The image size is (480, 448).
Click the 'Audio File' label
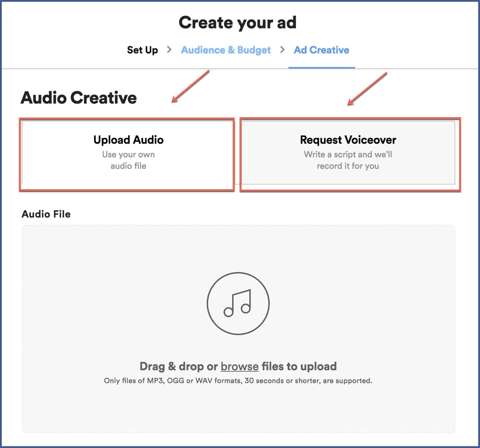(x=46, y=214)
